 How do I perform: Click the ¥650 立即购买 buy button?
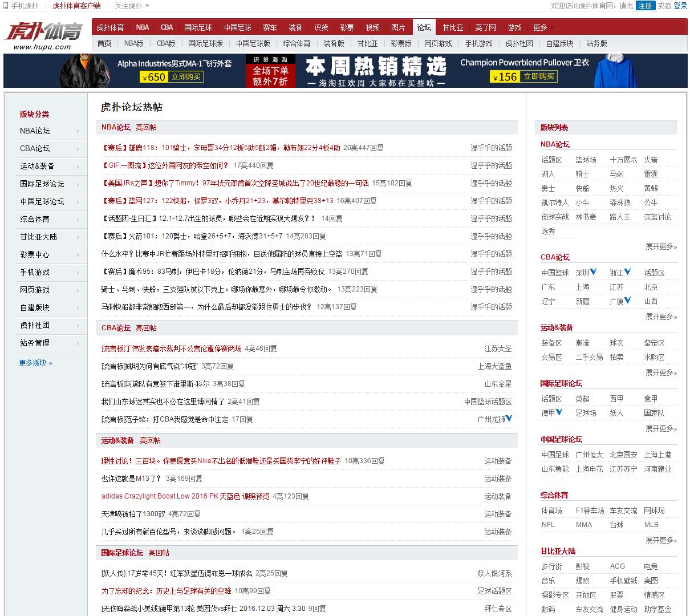[x=172, y=77]
